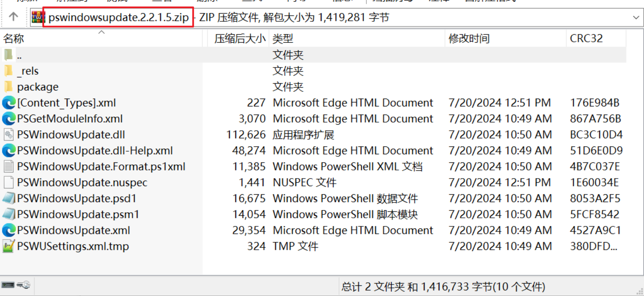Select the _rels folder name
Screen dimensions: 644x296
(x=28, y=71)
